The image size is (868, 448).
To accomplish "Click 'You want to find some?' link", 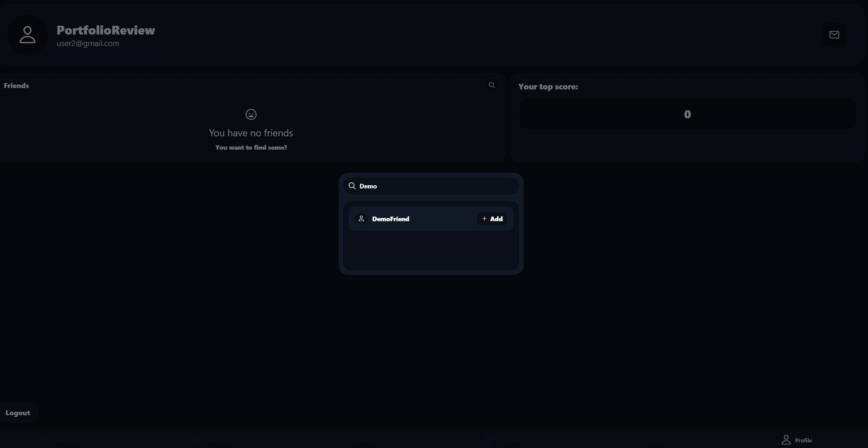I will (251, 147).
